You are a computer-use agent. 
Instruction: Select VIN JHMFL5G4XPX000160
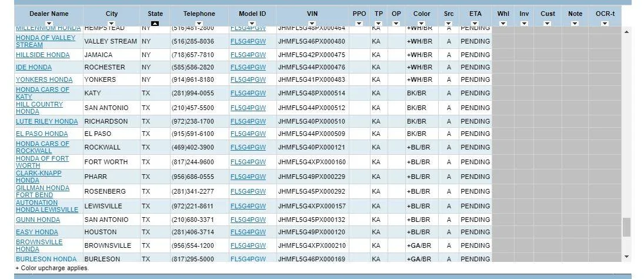tap(312, 162)
